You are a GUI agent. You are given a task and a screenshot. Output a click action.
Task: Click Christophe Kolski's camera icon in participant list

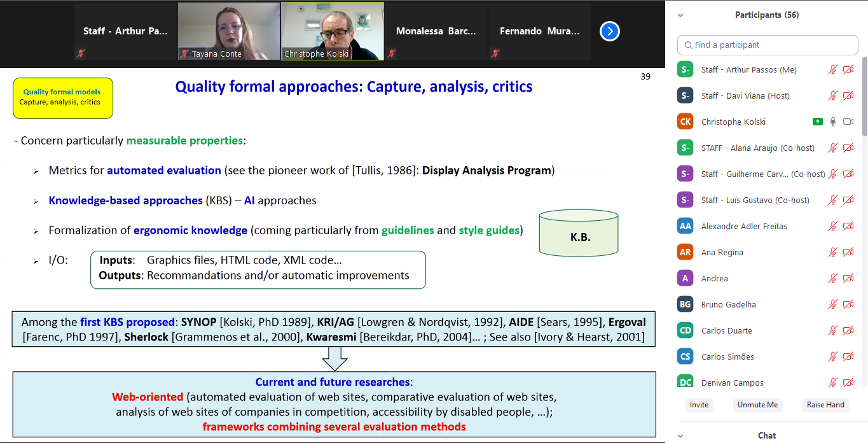click(x=848, y=122)
